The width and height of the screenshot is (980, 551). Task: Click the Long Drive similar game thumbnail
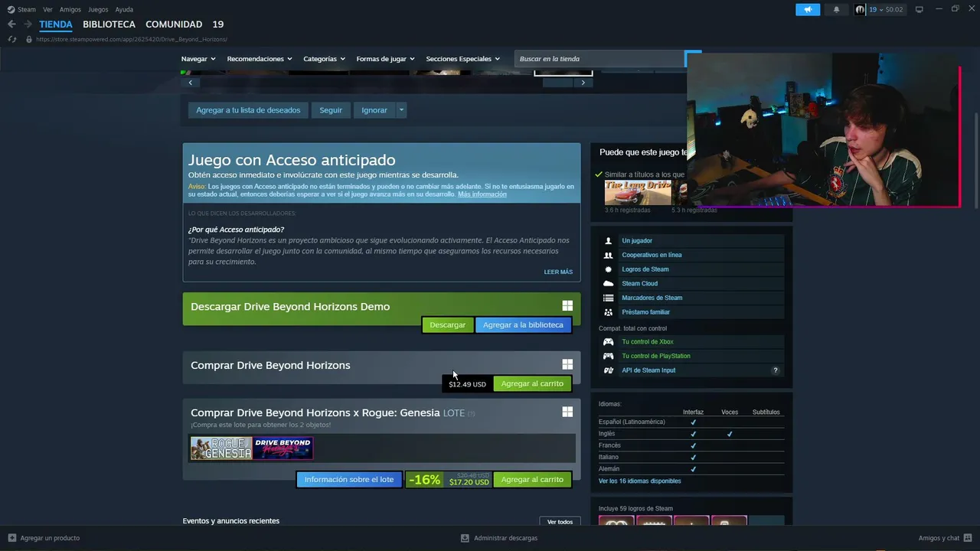coord(638,192)
